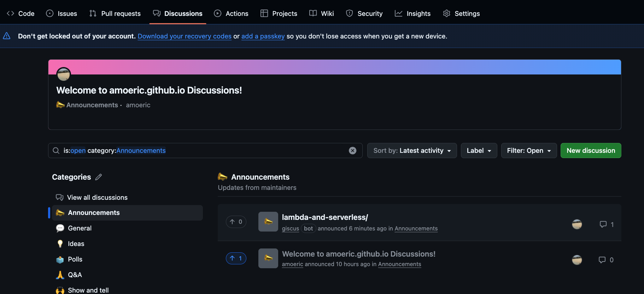Upvote the lambda-and-serverless discussion
Screen dimensions: 644x294
point(236,222)
